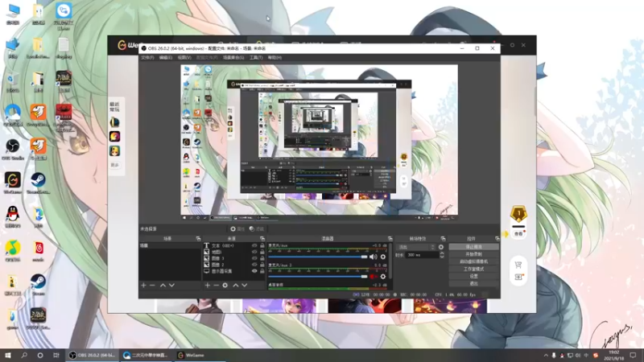Open the 视图(V) menu

184,57
